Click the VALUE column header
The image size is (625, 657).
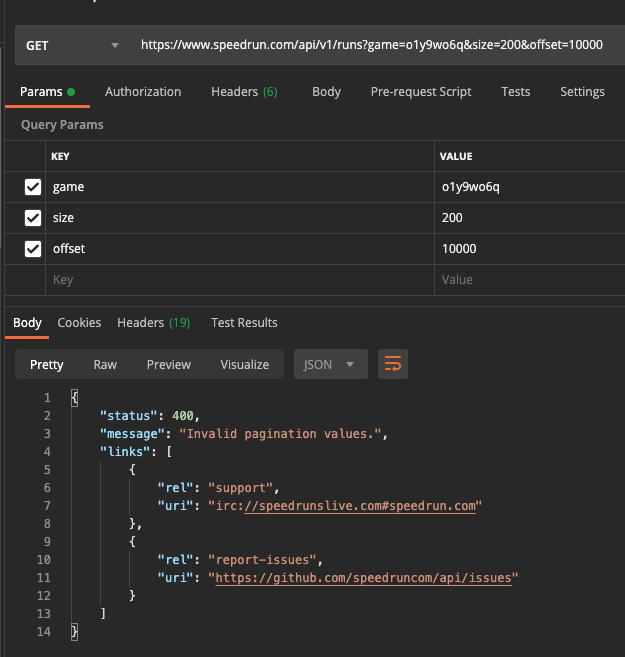(456, 156)
